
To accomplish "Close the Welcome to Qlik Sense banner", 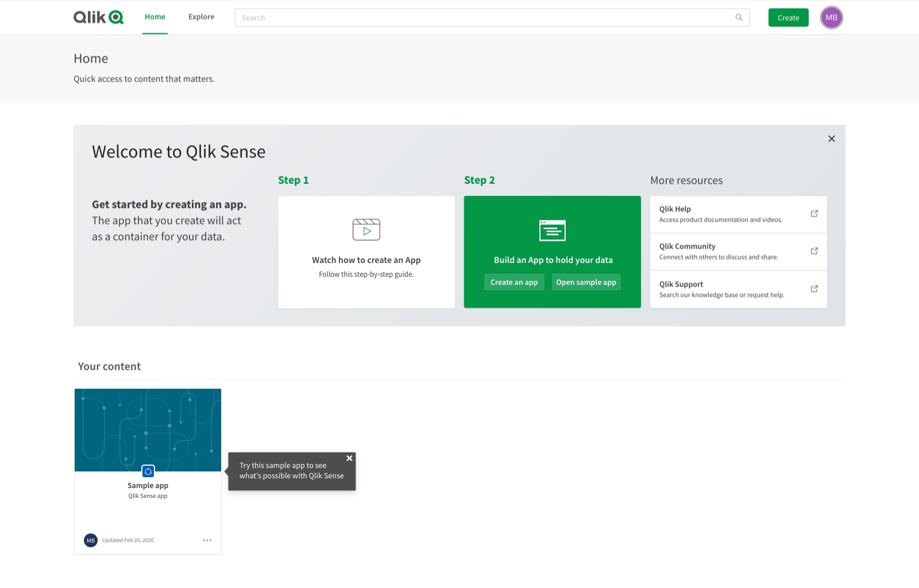I will 831,139.
